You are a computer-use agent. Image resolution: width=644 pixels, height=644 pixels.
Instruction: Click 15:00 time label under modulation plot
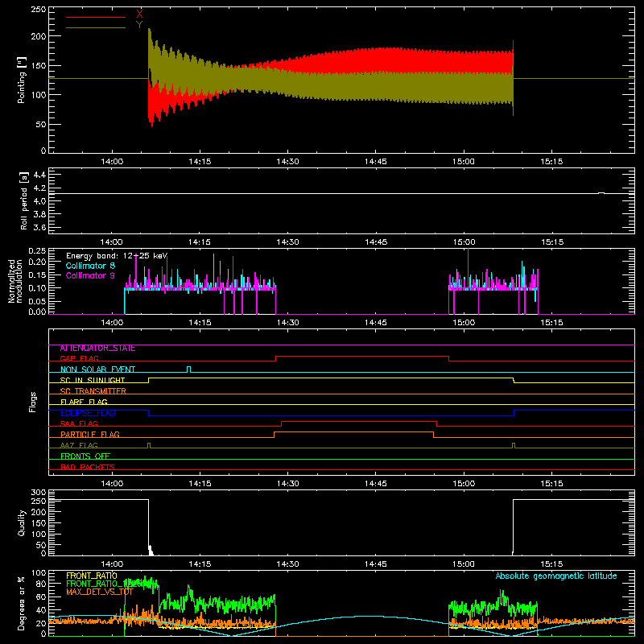pos(464,323)
